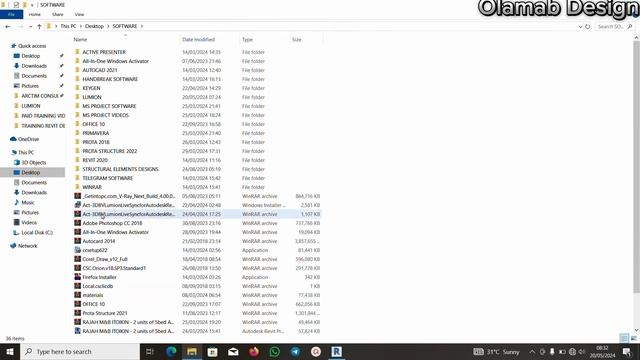Select This PC in navigation pane
Screen dimensions: 640x360
26,152
